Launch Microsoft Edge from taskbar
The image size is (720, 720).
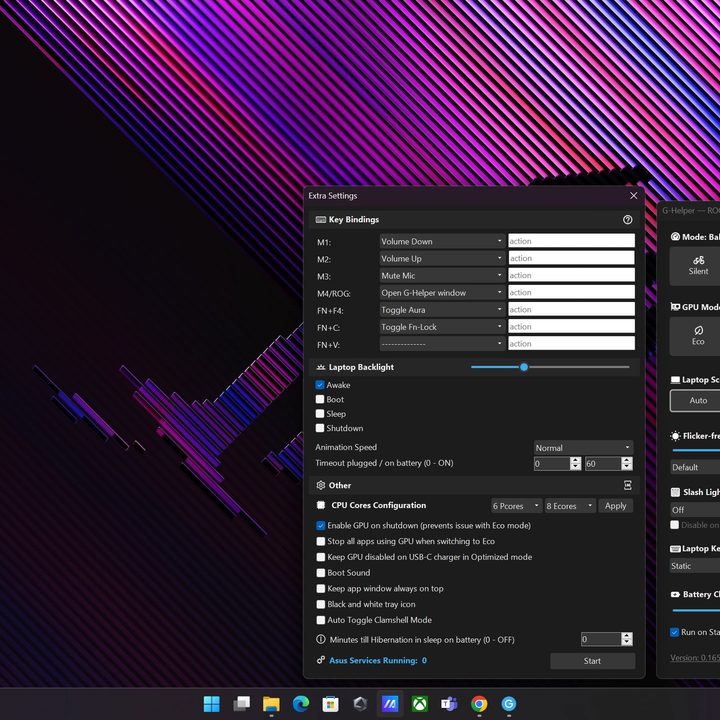click(x=301, y=703)
